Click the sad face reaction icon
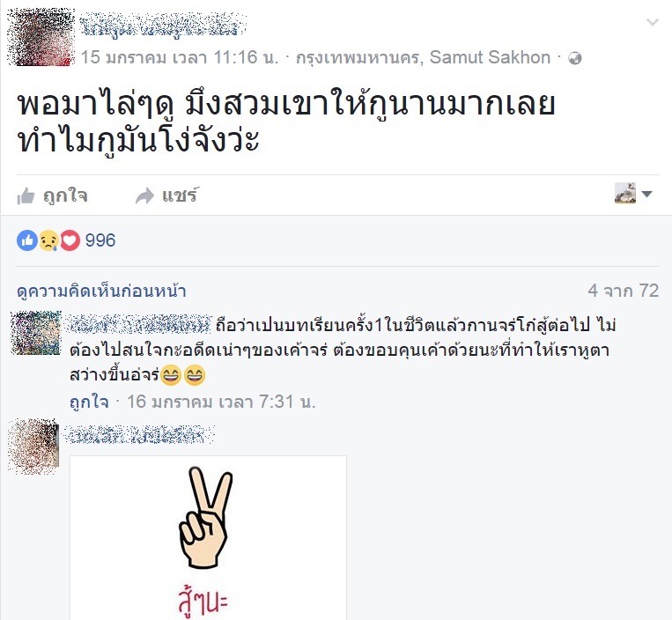Image resolution: width=672 pixels, height=620 pixels. (x=48, y=240)
